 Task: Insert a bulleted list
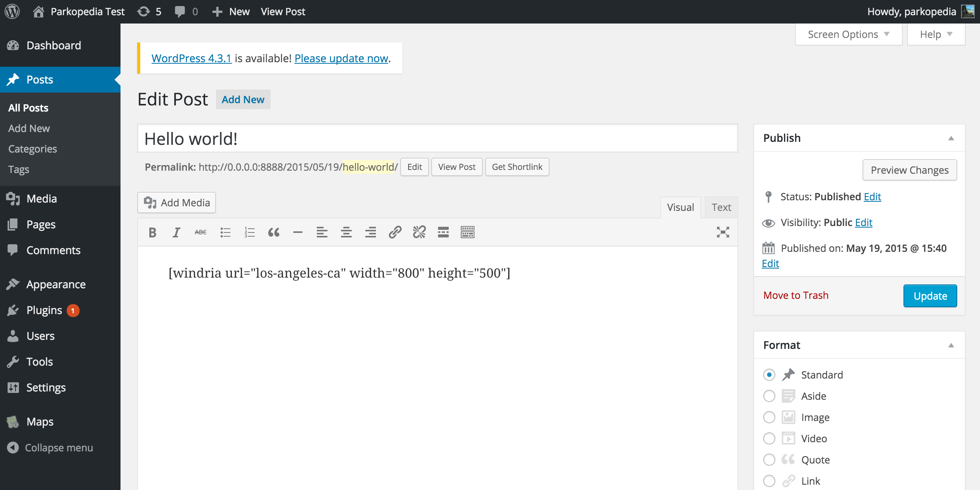click(x=225, y=232)
